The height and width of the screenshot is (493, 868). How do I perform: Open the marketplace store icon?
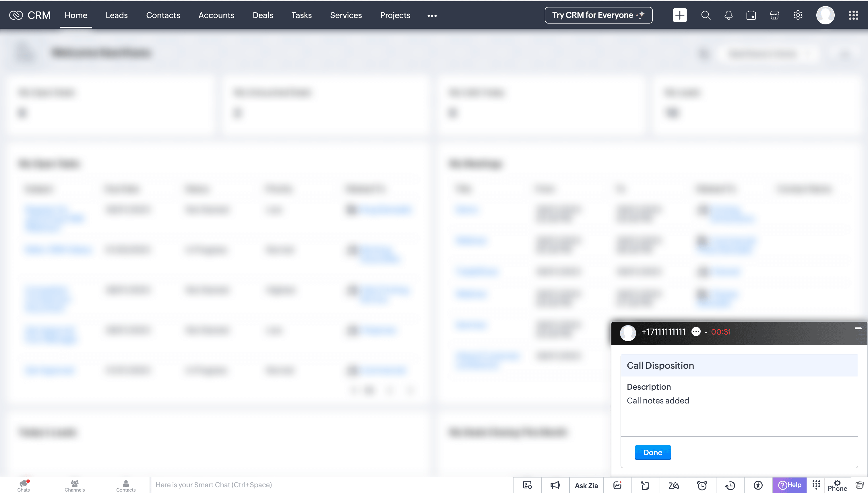pos(774,15)
